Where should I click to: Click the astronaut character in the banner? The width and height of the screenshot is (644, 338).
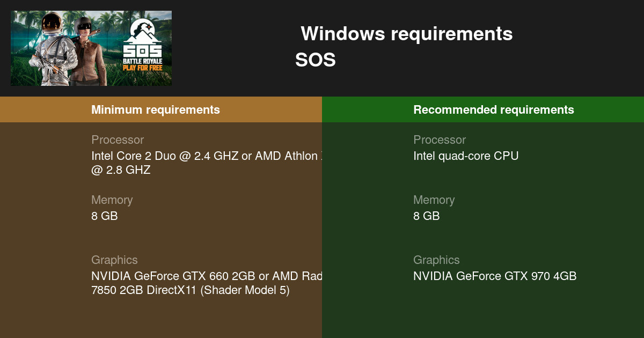point(52,48)
